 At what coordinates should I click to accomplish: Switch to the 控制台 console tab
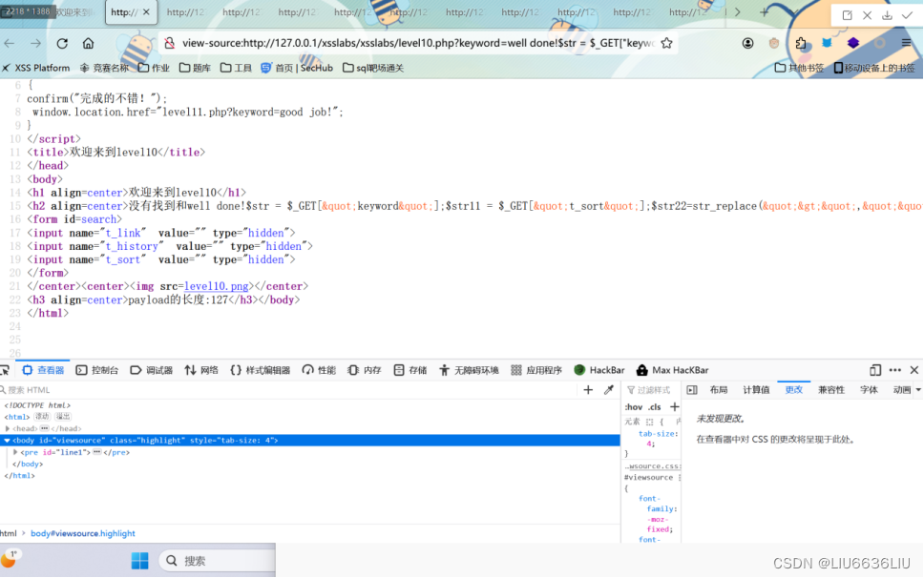(97, 370)
